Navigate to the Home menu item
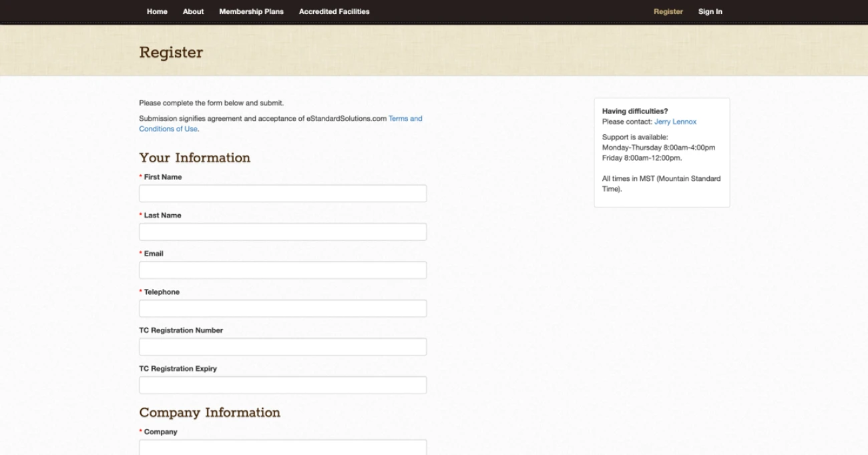Screen dimensions: 868x455 157,11
